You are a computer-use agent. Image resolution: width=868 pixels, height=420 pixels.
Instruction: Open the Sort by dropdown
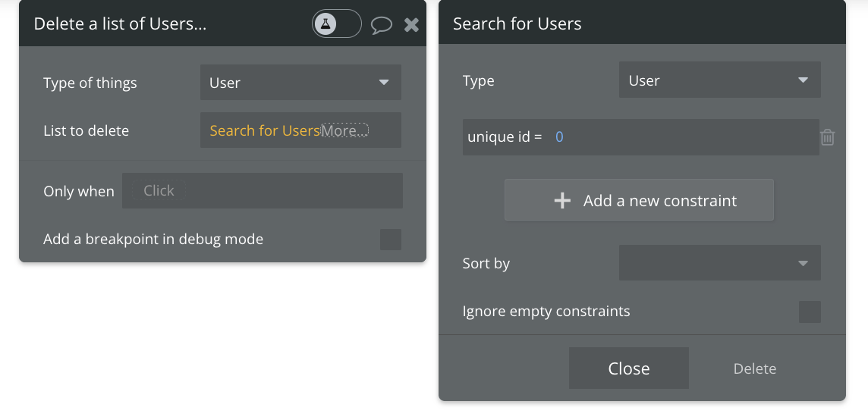click(719, 263)
